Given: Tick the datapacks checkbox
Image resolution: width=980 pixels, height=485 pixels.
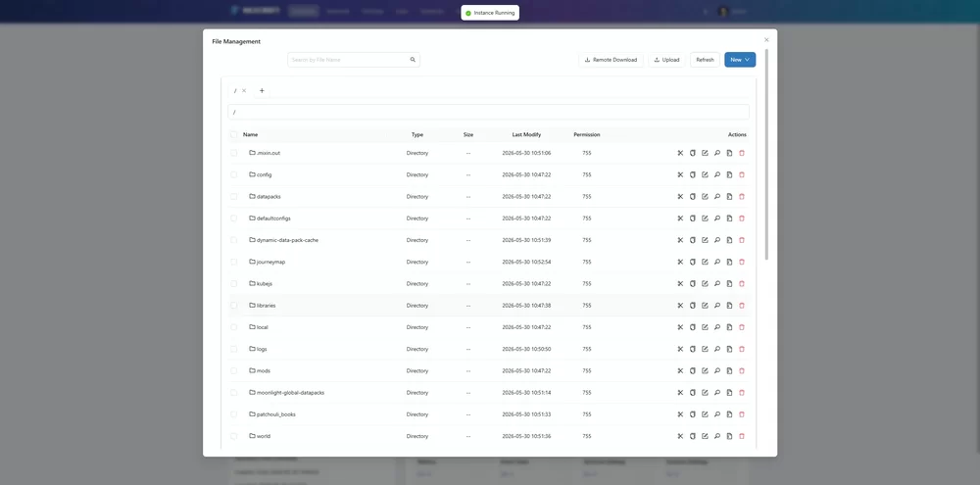Looking at the screenshot, I should tap(234, 196).
